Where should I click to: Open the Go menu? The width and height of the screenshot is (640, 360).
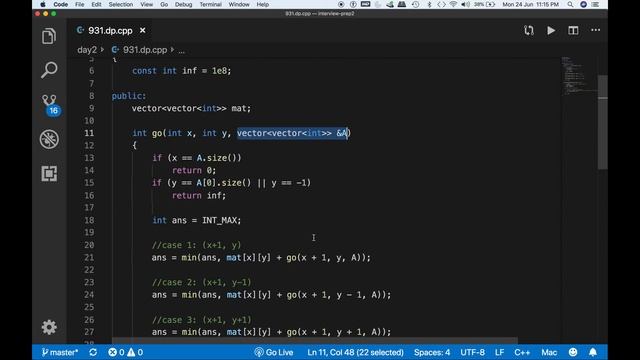click(x=164, y=4)
